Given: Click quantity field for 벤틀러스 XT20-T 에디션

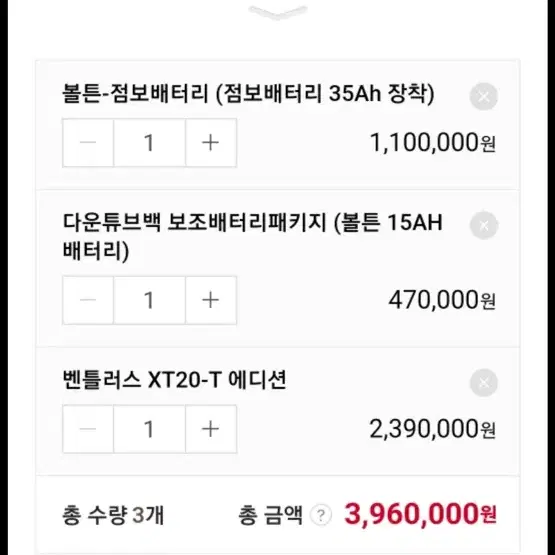Looking at the screenshot, I should point(149,429).
